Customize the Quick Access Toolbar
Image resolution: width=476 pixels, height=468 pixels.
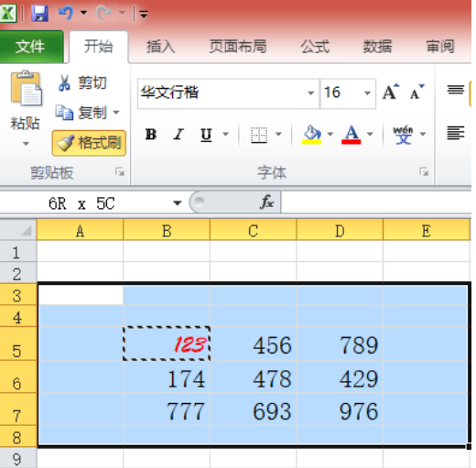coord(144,14)
